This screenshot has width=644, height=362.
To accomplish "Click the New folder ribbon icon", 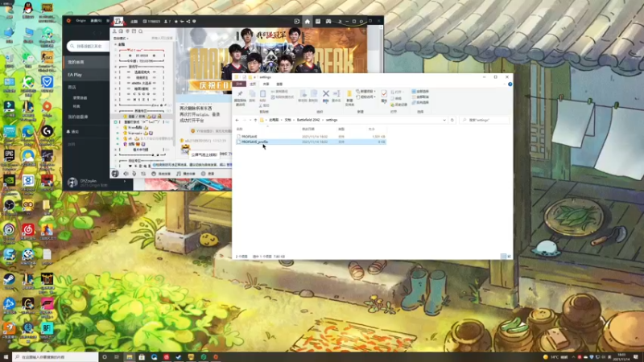I will pos(349,97).
